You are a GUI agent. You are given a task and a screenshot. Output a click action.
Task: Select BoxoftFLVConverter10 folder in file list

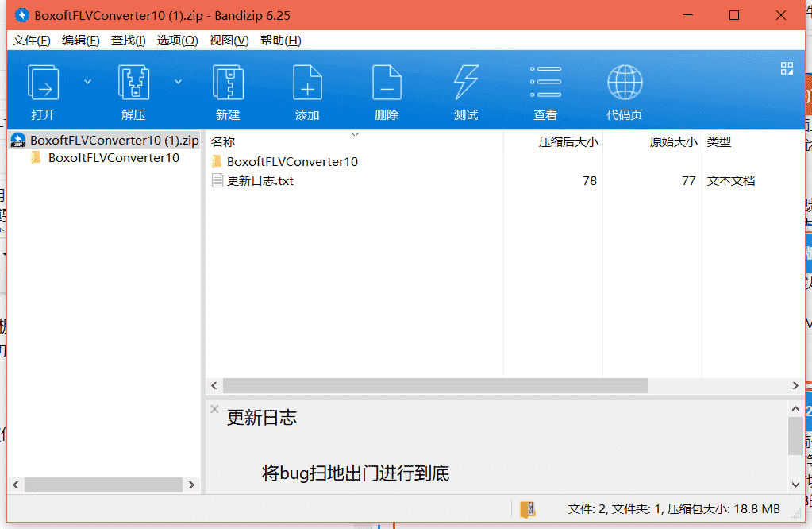point(292,162)
